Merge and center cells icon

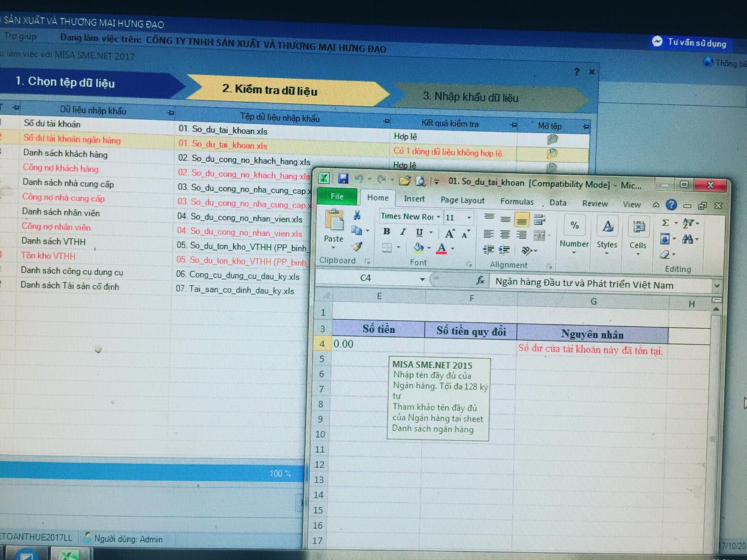pos(539,235)
